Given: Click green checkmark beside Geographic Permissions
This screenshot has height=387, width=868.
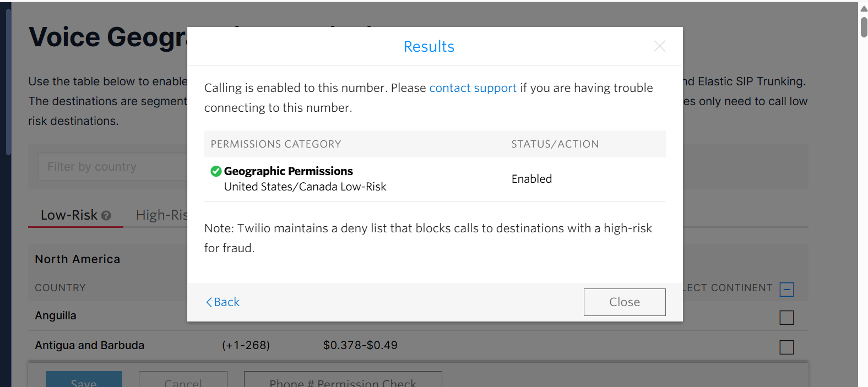Looking at the screenshot, I should pos(216,171).
